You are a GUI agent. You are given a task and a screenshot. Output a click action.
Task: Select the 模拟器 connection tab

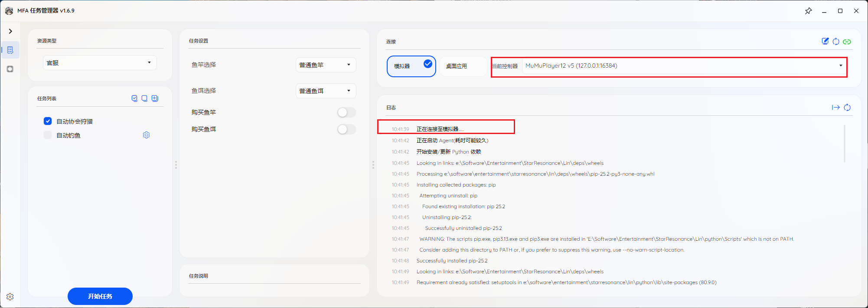click(x=411, y=66)
